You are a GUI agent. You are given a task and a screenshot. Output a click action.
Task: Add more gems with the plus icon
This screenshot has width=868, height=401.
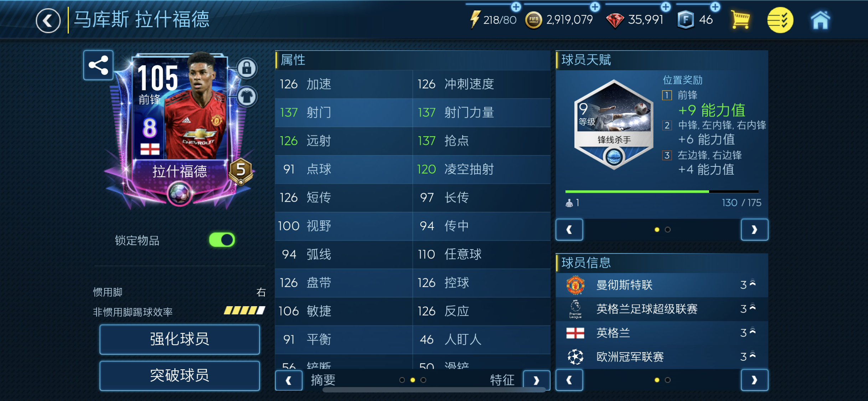[x=666, y=6]
